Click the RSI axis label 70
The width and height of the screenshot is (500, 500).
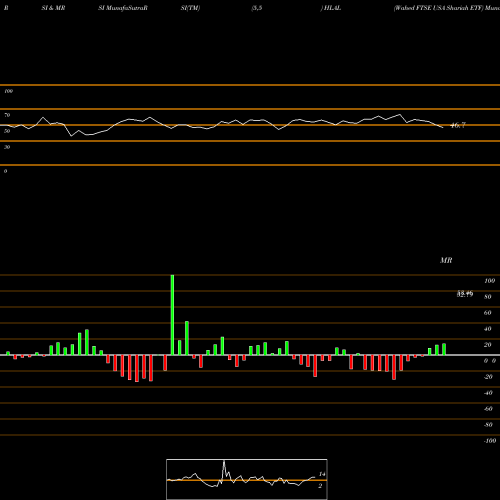pos(7,115)
